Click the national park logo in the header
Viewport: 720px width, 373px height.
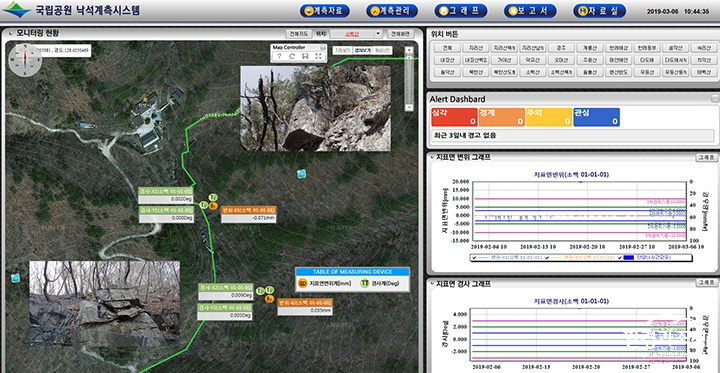[x=17, y=10]
